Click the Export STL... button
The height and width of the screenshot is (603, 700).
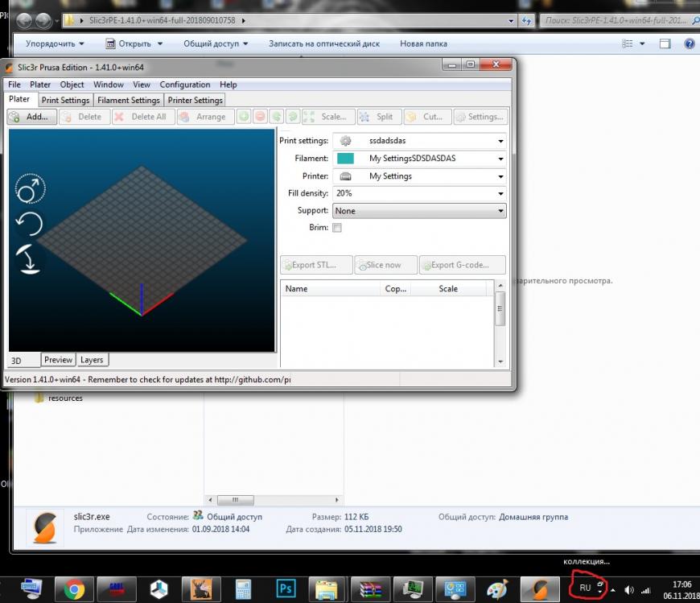click(316, 265)
